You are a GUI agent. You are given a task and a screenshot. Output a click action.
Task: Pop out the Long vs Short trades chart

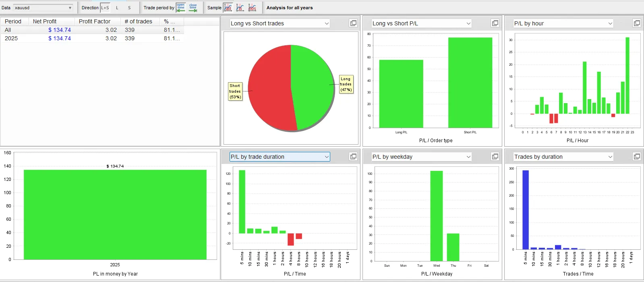[x=353, y=23]
